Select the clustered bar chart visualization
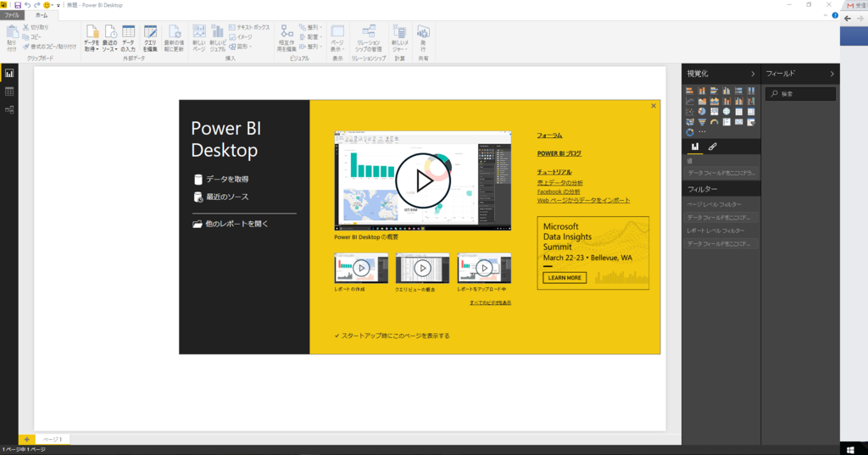This screenshot has width=868, height=455. click(x=714, y=91)
